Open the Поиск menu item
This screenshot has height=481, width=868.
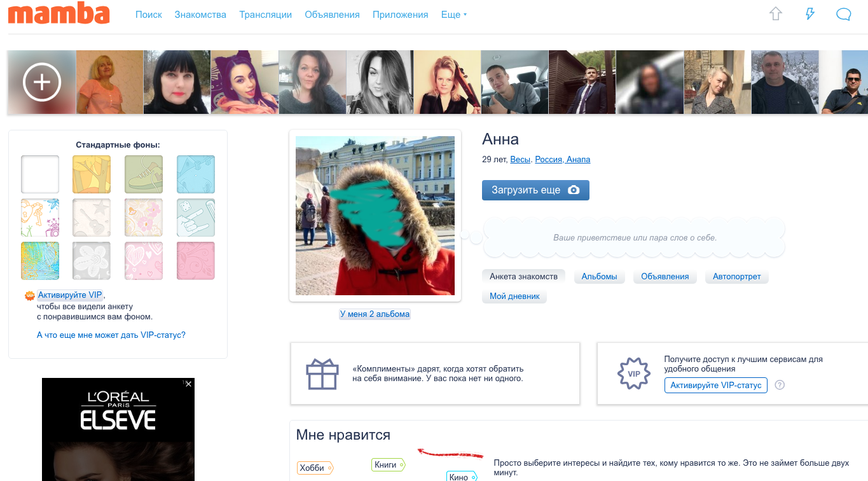[149, 15]
